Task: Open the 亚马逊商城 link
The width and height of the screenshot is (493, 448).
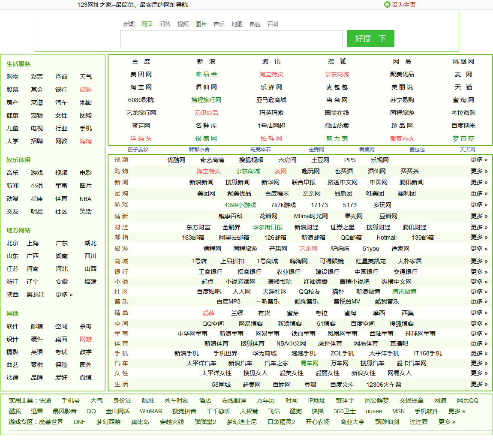Action: (x=271, y=100)
